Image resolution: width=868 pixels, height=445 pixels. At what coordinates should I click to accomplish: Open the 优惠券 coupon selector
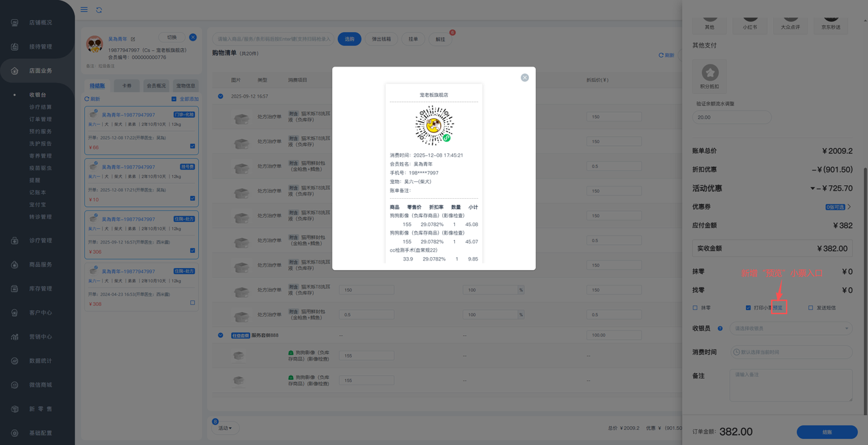point(837,207)
